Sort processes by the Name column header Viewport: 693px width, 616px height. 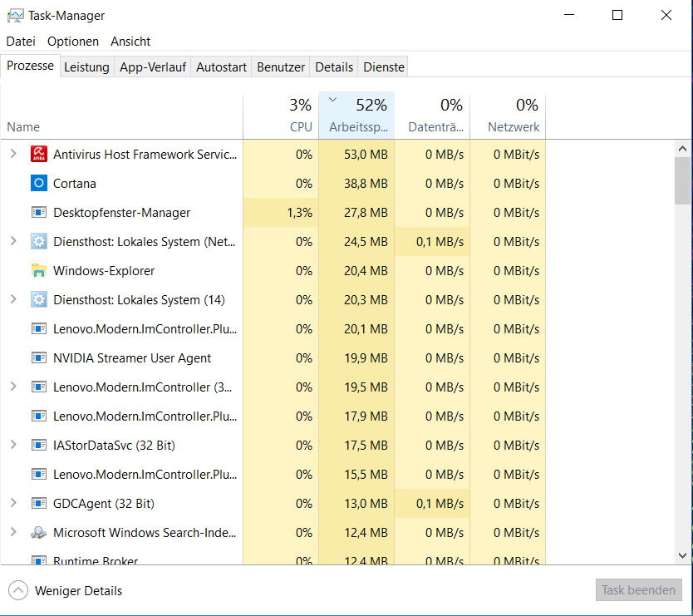[x=121, y=116]
